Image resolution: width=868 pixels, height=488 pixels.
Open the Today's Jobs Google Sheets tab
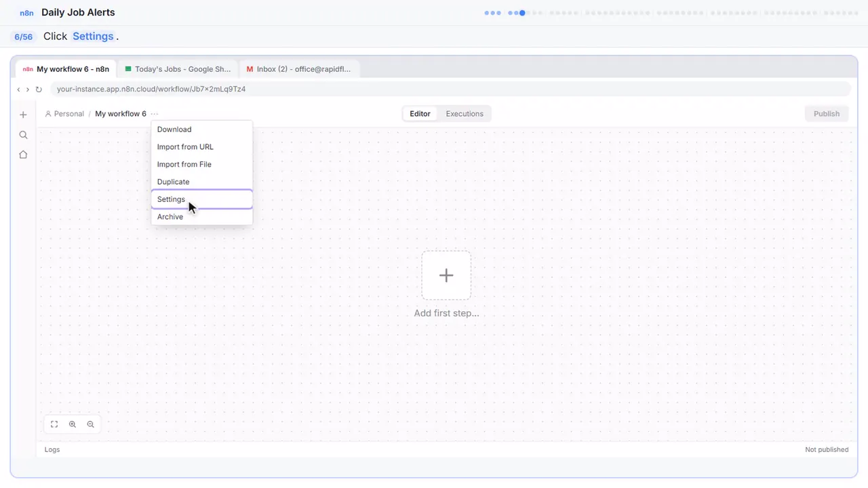(178, 69)
